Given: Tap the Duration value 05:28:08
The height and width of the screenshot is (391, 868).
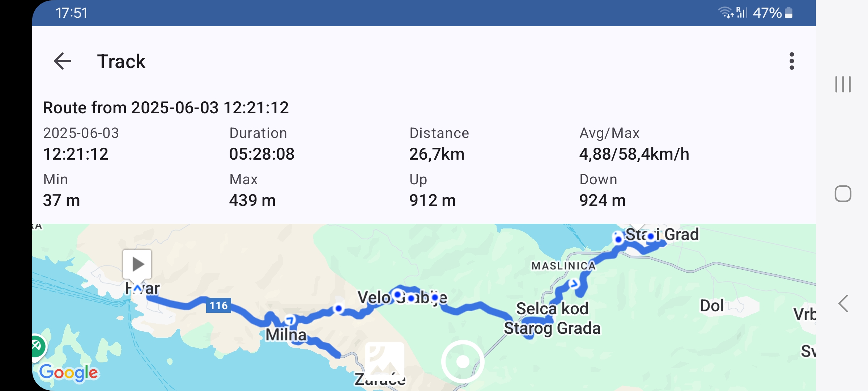Looking at the screenshot, I should (x=261, y=154).
